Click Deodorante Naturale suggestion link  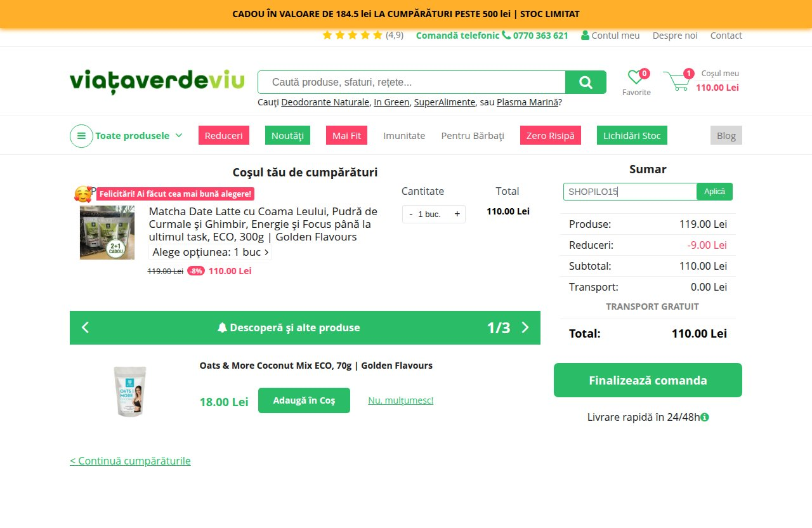pos(325,102)
